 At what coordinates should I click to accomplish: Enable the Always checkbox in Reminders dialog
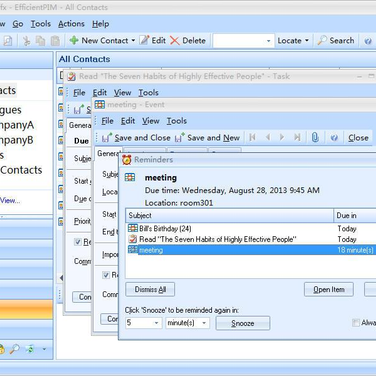(356, 323)
